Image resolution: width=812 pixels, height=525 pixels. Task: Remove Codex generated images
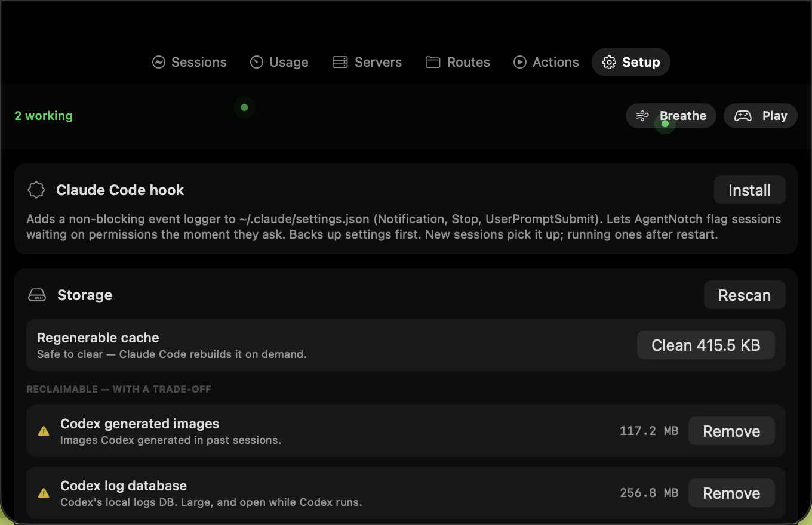[731, 431]
